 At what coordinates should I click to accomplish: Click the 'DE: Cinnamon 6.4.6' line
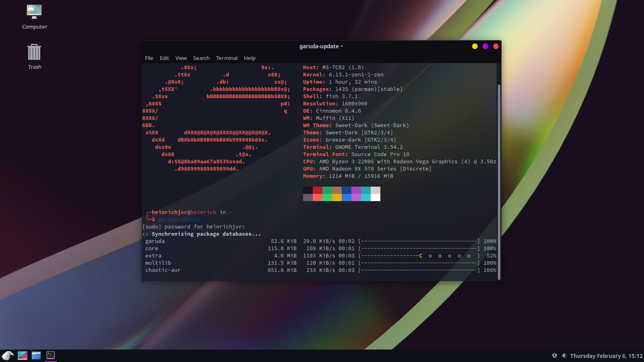click(x=332, y=111)
